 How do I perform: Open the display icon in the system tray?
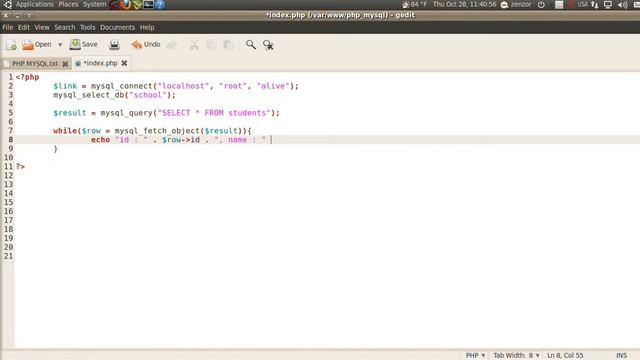pyautogui.click(x=608, y=4)
